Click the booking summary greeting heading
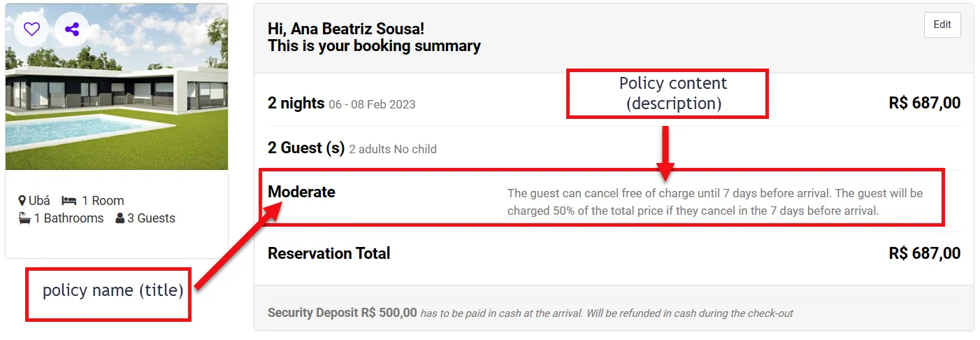Image resolution: width=980 pixels, height=340 pixels. click(374, 38)
